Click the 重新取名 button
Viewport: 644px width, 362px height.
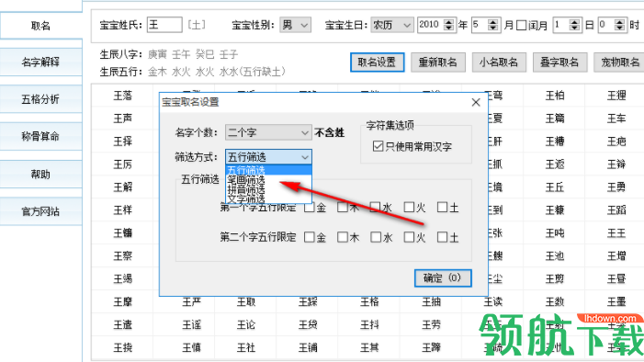pyautogui.click(x=438, y=62)
